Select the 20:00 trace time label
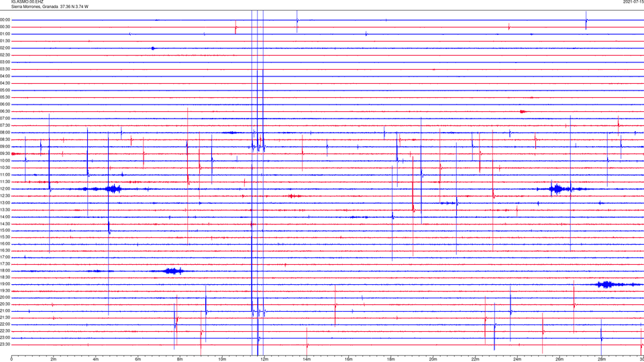 pyautogui.click(x=5, y=297)
